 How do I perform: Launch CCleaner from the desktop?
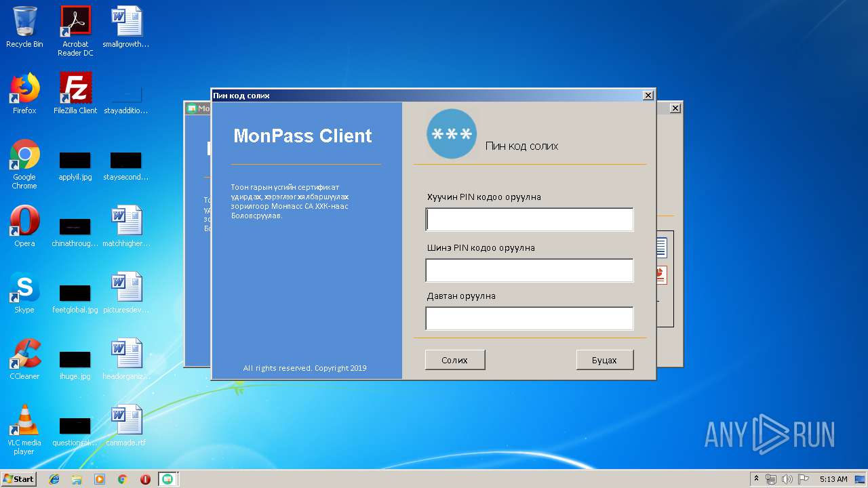coord(24,359)
